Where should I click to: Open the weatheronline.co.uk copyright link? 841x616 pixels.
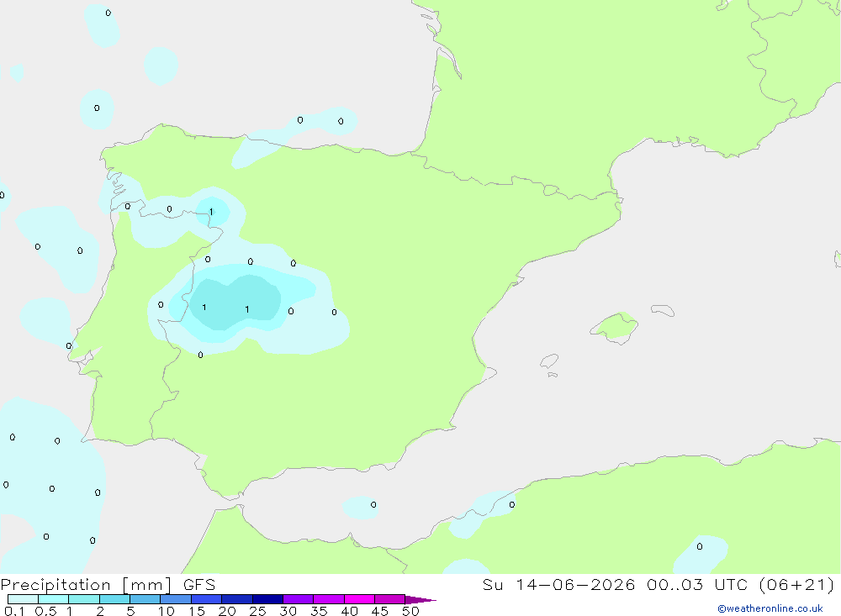click(770, 608)
